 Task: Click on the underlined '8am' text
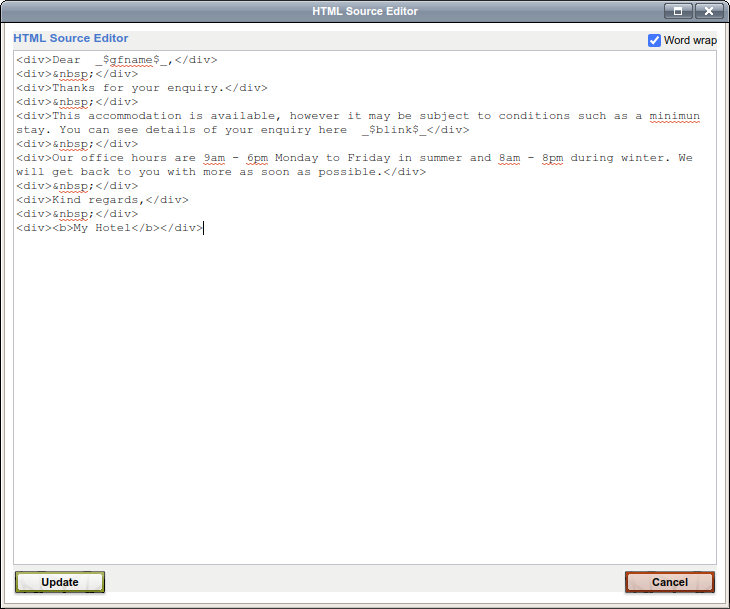point(510,158)
